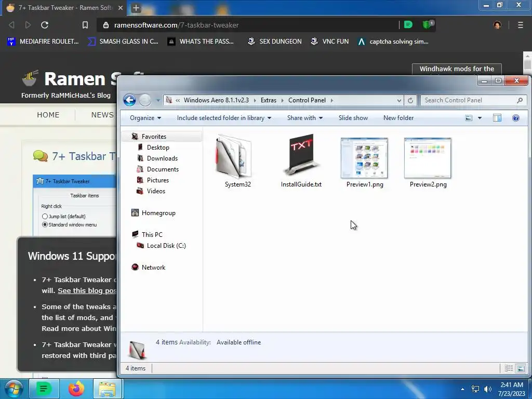Screen dimensions: 532x399
Task: Open the address bar history dropdown
Action: point(399,100)
